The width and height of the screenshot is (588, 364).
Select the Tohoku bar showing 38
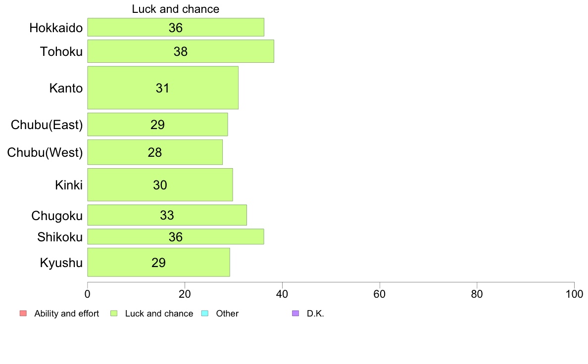coord(181,51)
